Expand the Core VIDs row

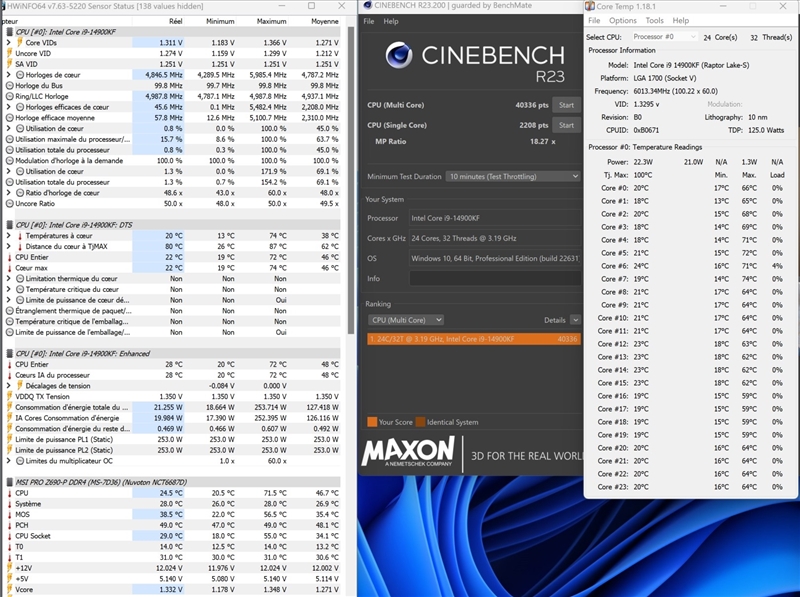coord(9,42)
